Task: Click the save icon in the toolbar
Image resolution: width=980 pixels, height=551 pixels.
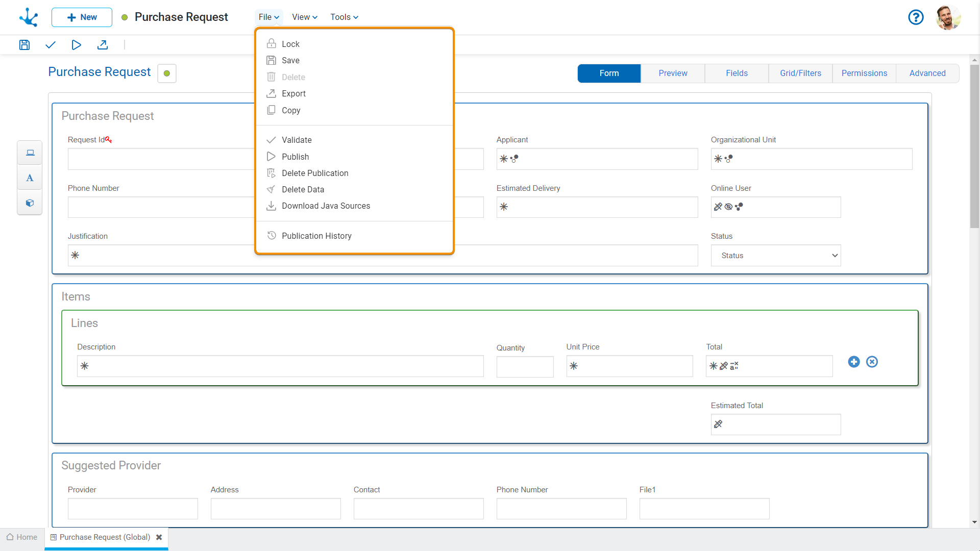Action: (x=24, y=45)
